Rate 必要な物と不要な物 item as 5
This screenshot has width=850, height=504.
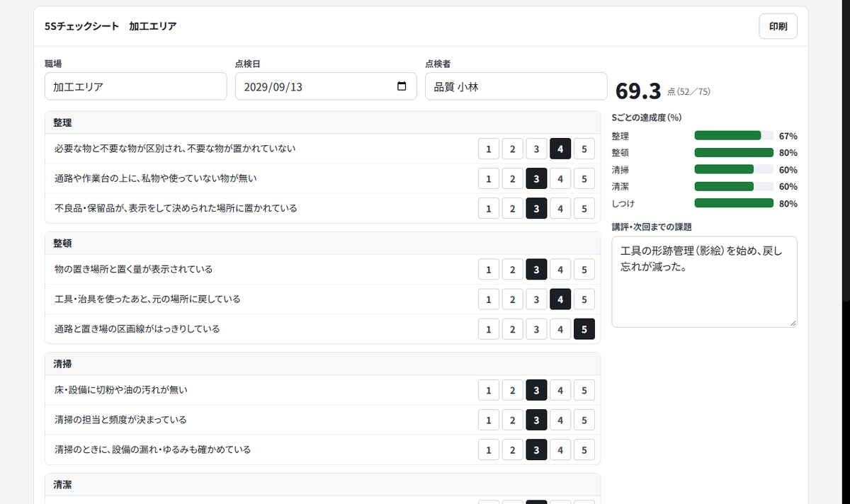[584, 149]
